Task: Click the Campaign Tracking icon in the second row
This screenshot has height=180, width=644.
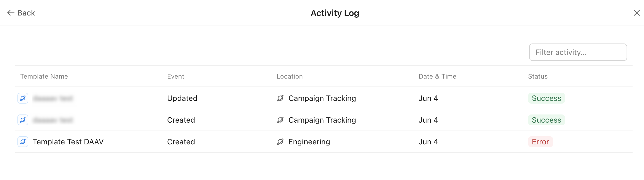Action: click(x=280, y=120)
